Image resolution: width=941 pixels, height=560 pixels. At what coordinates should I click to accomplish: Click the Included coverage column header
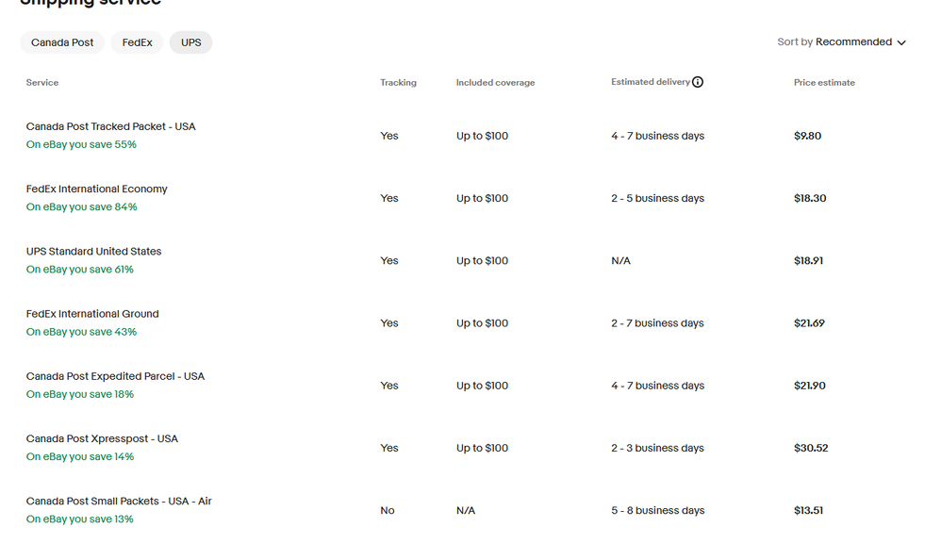coord(495,83)
